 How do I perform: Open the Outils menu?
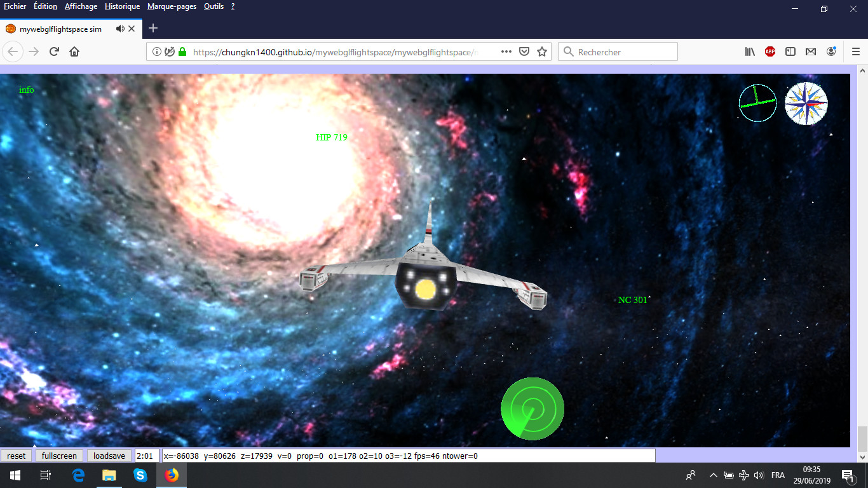(x=212, y=7)
